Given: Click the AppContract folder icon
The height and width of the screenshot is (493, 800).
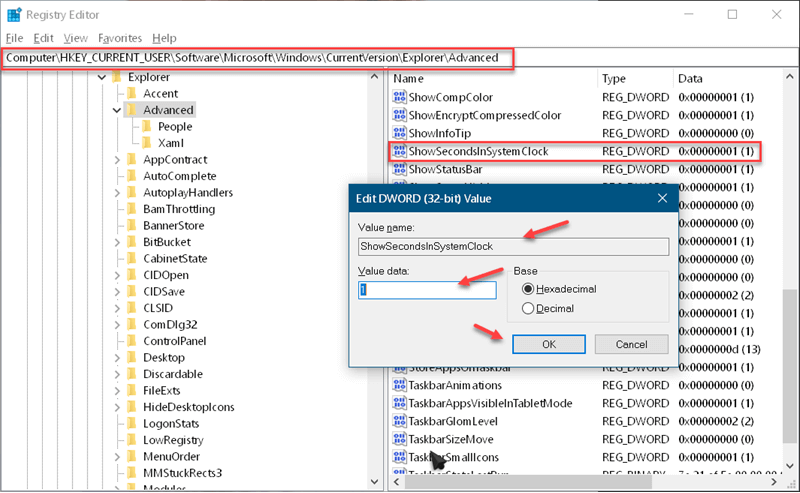Looking at the screenshot, I should (x=132, y=159).
